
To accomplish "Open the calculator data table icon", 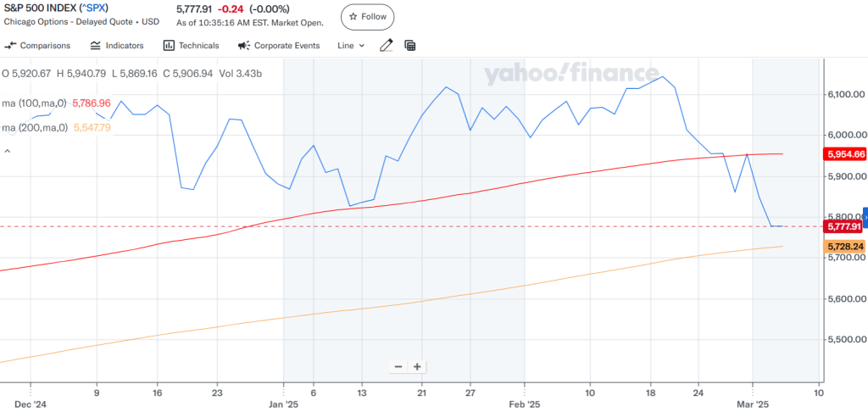I will [x=410, y=46].
